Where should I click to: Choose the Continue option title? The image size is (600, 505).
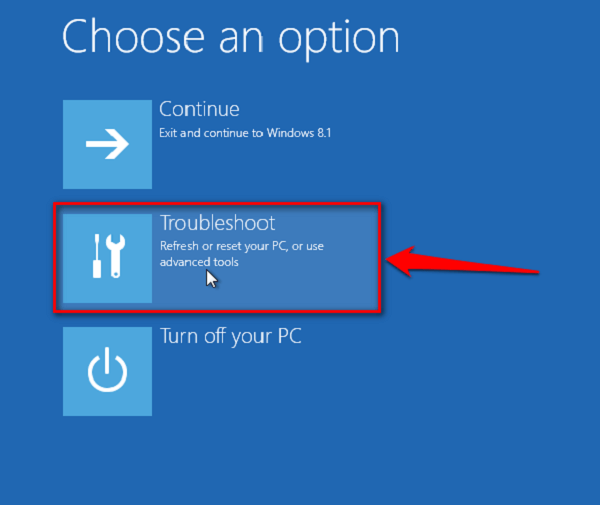click(199, 109)
